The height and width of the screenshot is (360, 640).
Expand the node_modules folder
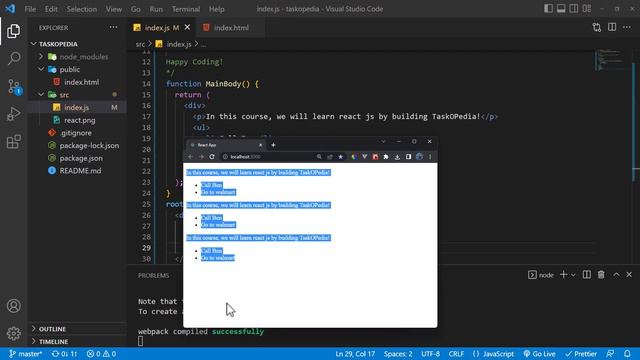click(78, 56)
